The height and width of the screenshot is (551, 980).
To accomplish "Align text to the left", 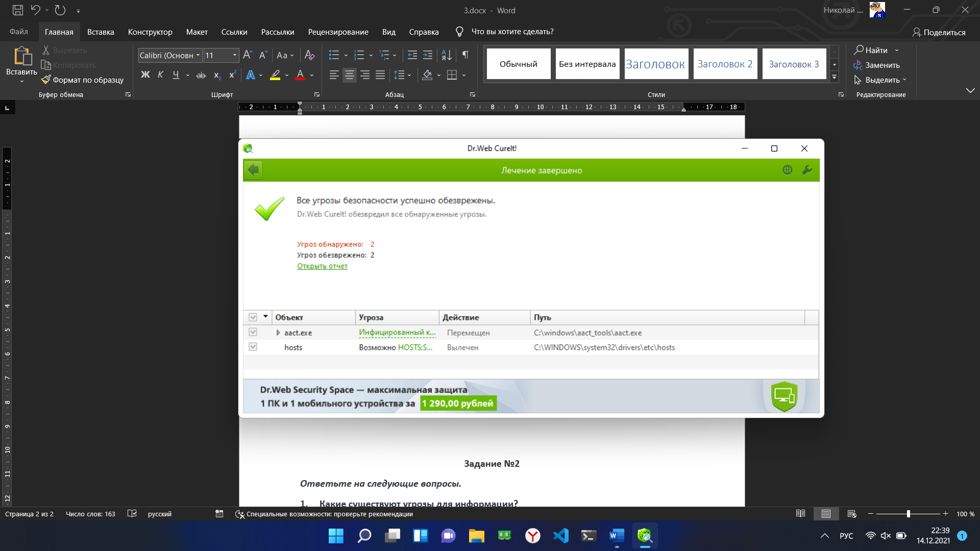I will click(x=334, y=75).
